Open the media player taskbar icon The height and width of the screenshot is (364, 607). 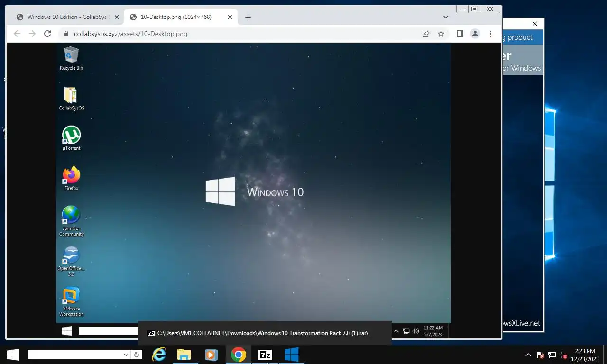pos(211,355)
